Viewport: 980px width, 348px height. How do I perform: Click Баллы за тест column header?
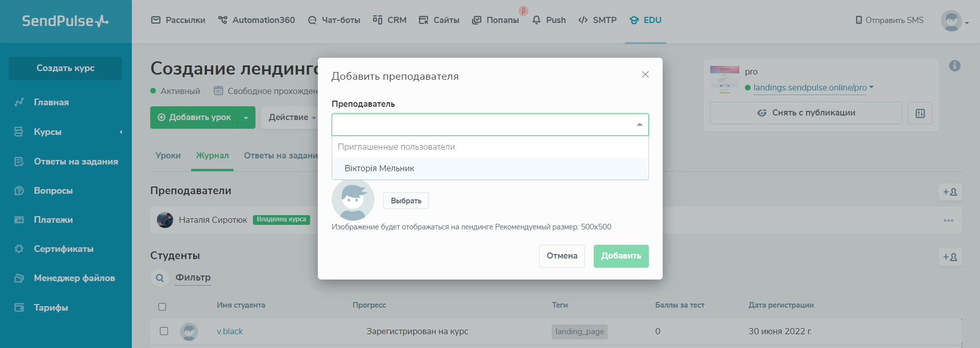680,305
